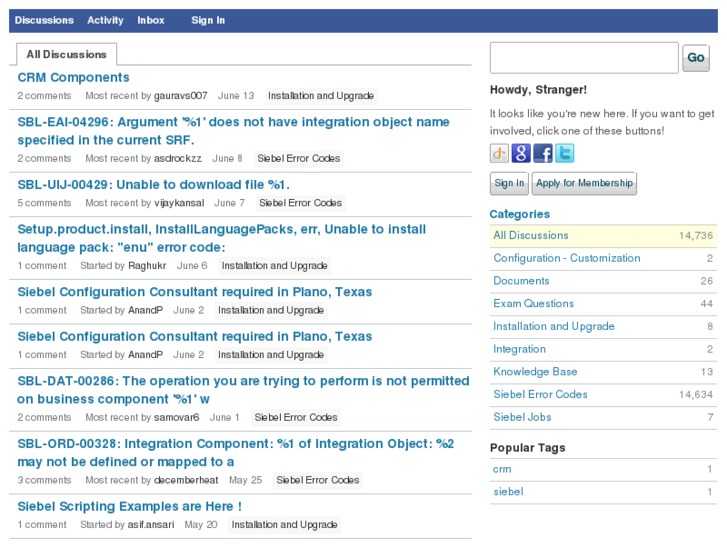Sign in with OpenID icon

[x=499, y=153]
